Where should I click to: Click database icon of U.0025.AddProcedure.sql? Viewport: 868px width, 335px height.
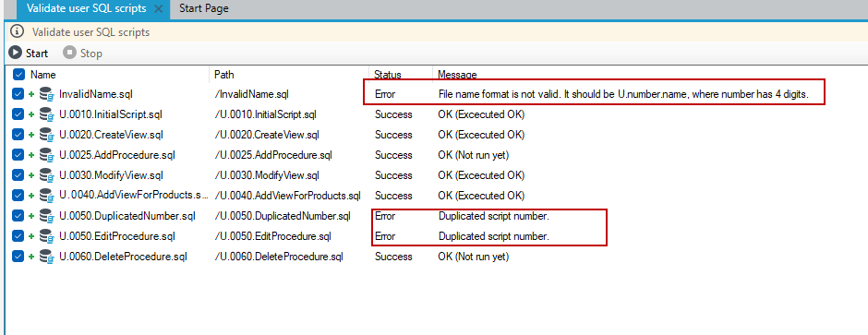46,155
